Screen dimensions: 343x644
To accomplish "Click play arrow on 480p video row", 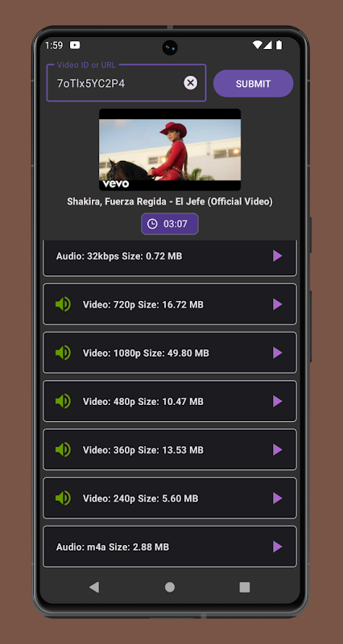I will [x=278, y=401].
